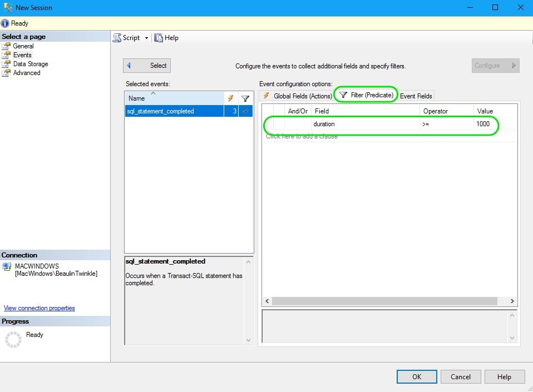This screenshot has width=533, height=392.
Task: Click the value cell 1000
Action: pos(495,124)
